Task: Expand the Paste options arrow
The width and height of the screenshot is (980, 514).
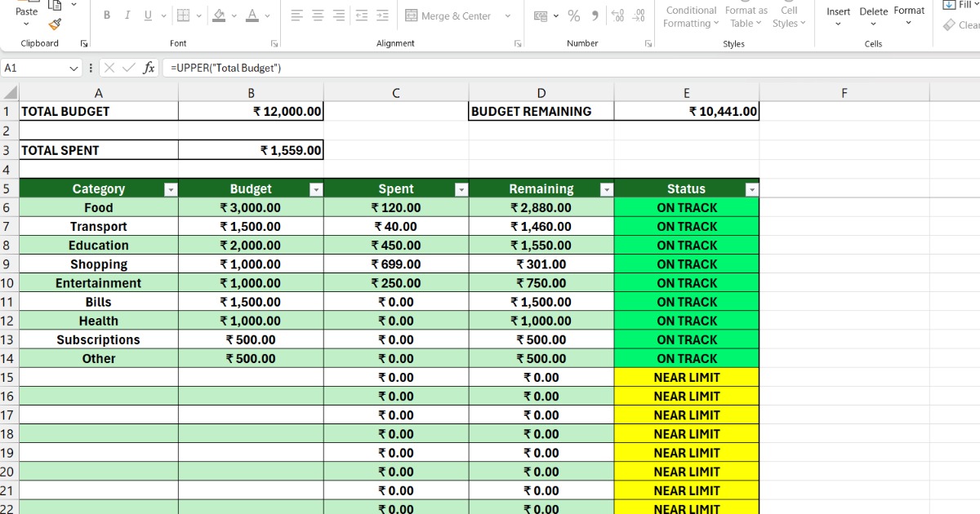Action: click(x=26, y=25)
